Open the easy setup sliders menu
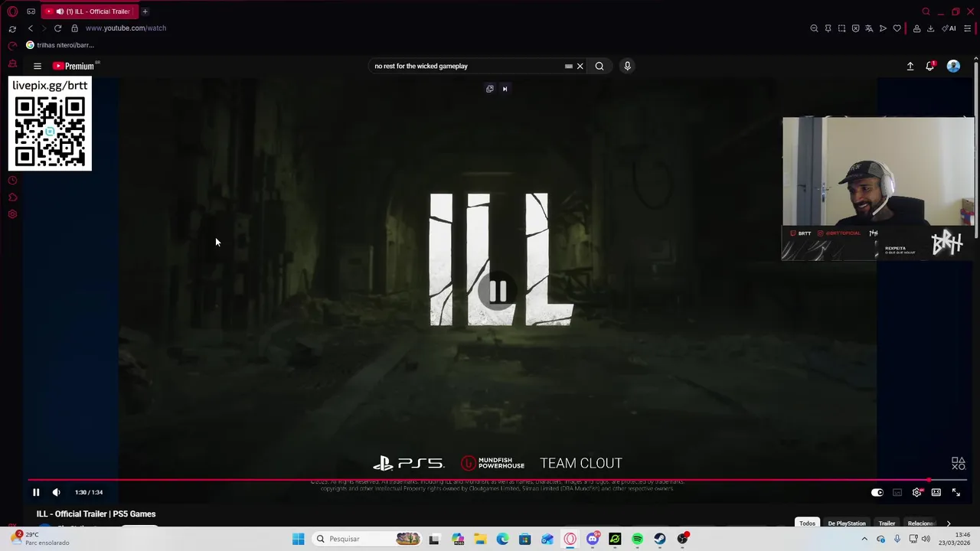Screen dimensions: 980x551 [967, 28]
